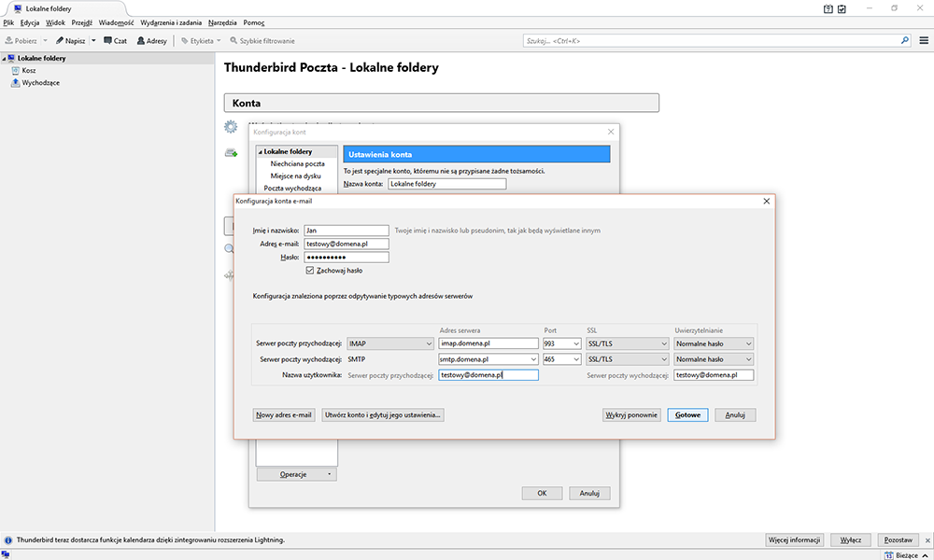Open the calendar tab icon
Screen dimensions: 934x560
828,9
